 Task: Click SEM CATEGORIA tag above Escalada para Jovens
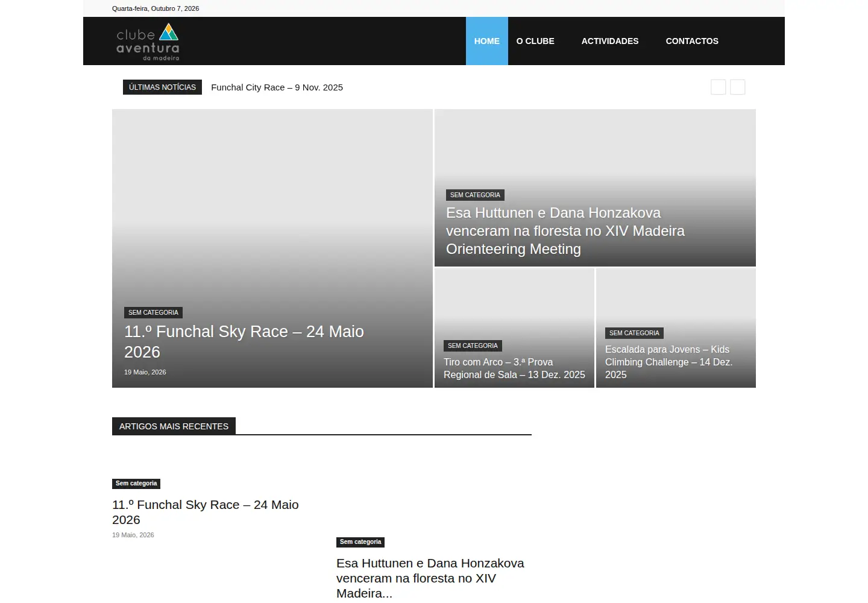pos(634,333)
